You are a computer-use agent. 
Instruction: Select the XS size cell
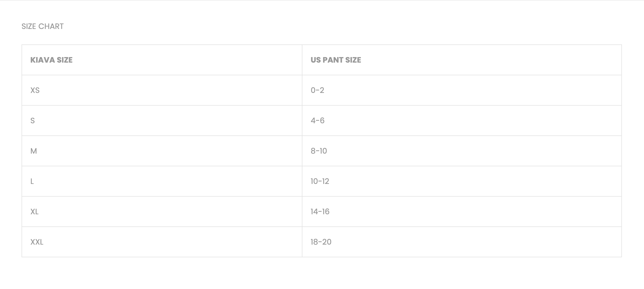pyautogui.click(x=35, y=90)
